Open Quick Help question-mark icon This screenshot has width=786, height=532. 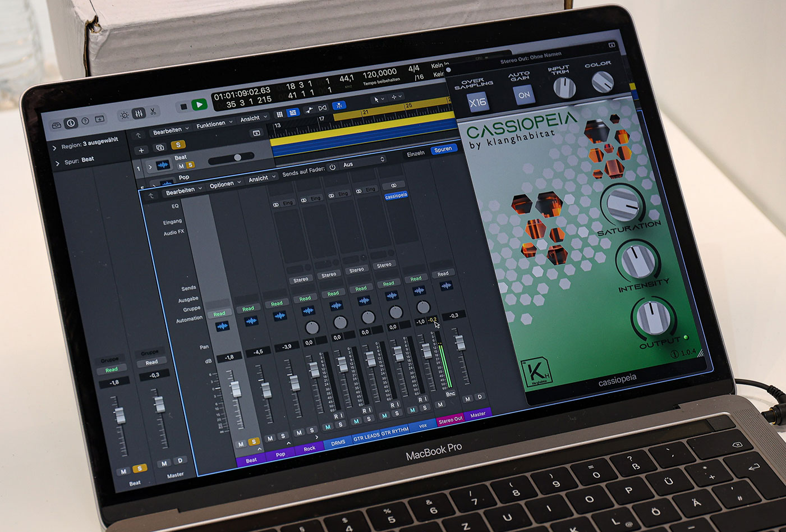tap(85, 121)
